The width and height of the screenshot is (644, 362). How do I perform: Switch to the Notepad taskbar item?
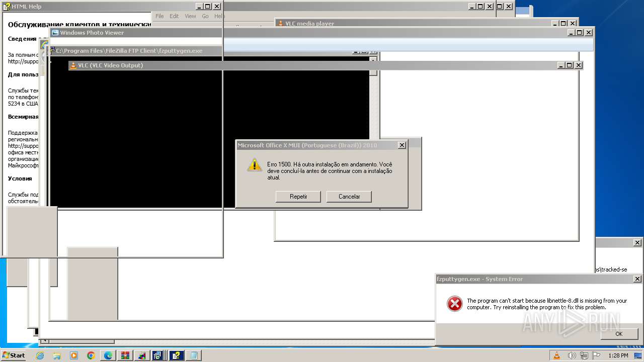tap(193, 355)
